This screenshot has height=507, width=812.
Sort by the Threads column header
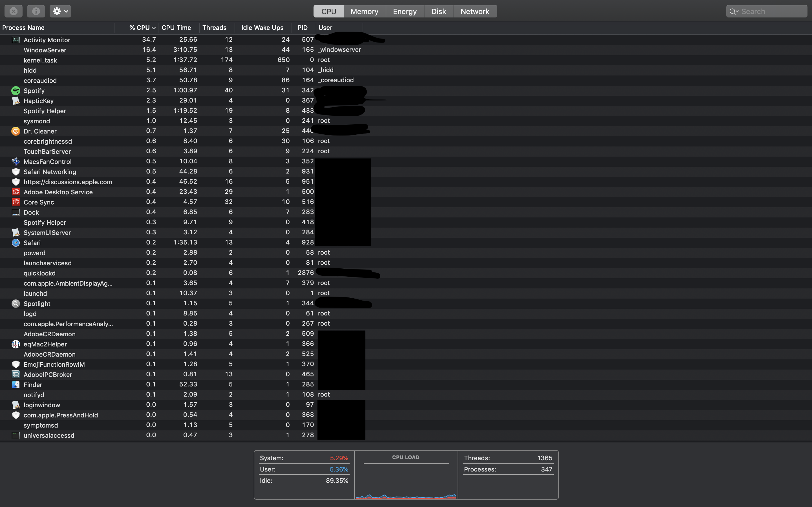point(214,28)
